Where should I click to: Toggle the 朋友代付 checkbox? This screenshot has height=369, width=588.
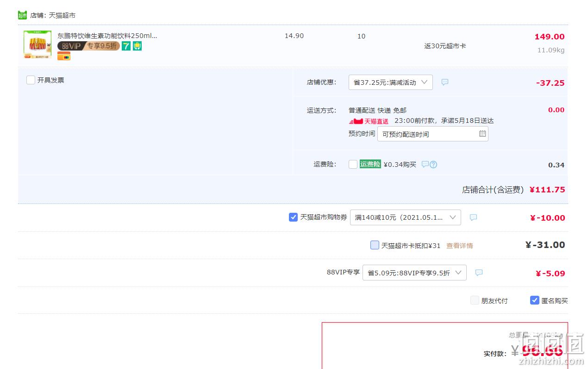coord(475,300)
